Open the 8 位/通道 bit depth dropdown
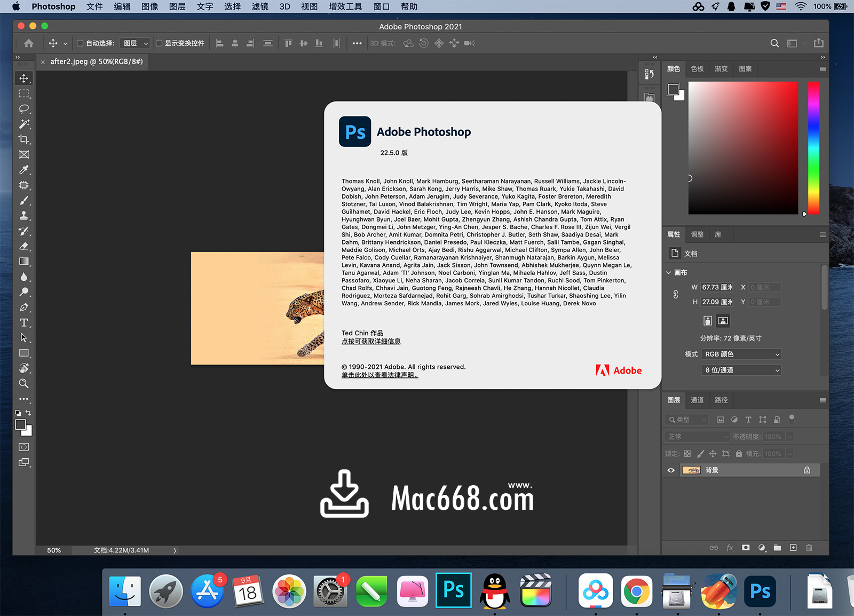The image size is (854, 616). 741,370
